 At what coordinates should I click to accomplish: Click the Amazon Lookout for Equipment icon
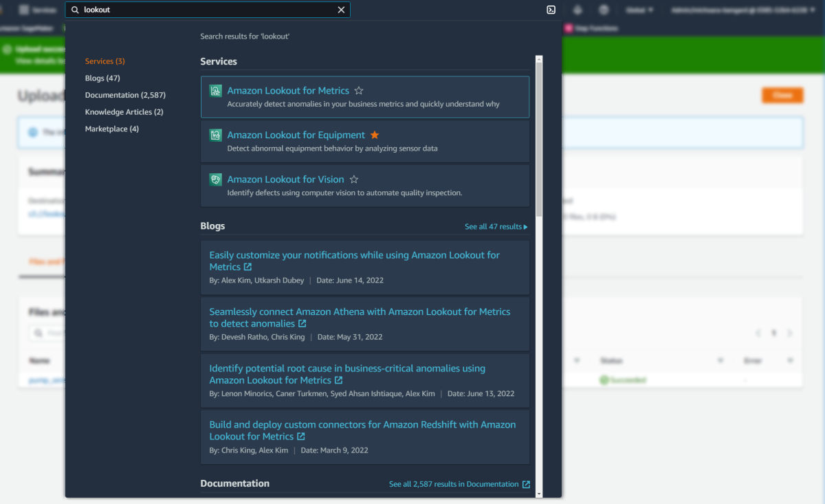[216, 135]
